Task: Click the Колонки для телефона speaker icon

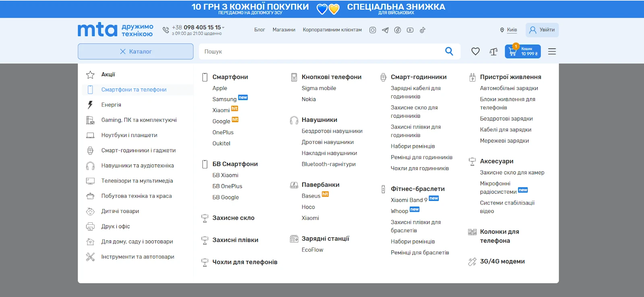Action: pyautogui.click(x=473, y=232)
